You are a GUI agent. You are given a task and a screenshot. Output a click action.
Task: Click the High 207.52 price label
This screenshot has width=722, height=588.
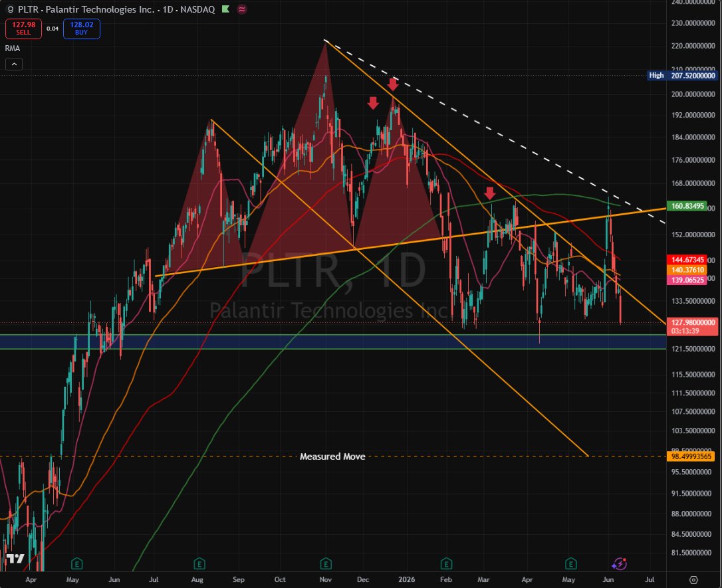click(x=682, y=76)
